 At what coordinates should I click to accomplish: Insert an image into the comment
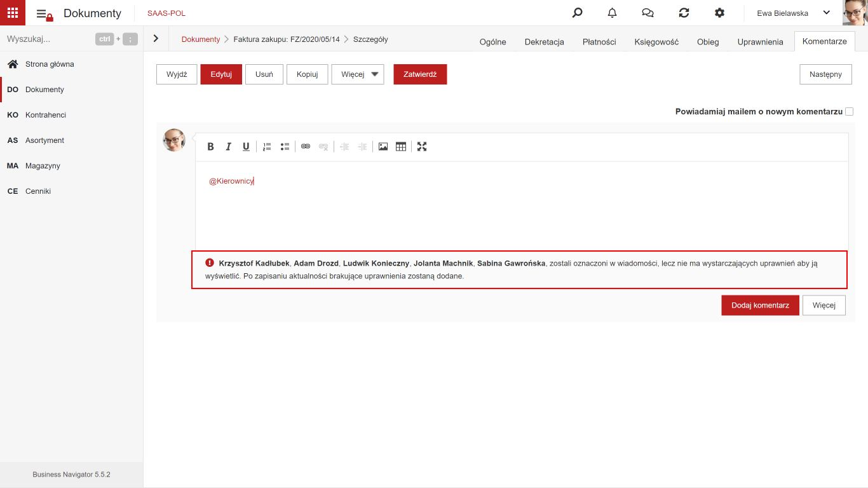383,147
